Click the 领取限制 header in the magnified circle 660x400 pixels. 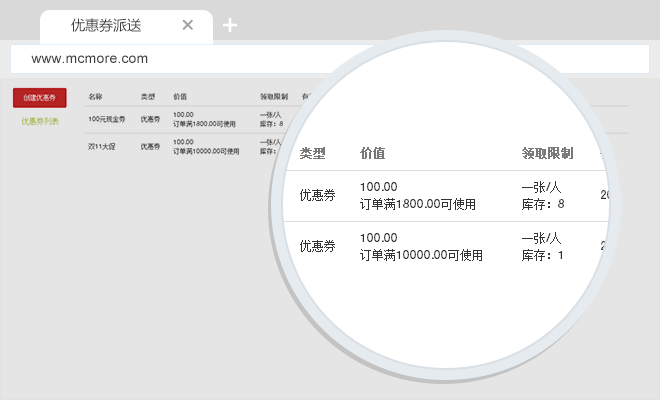click(547, 154)
